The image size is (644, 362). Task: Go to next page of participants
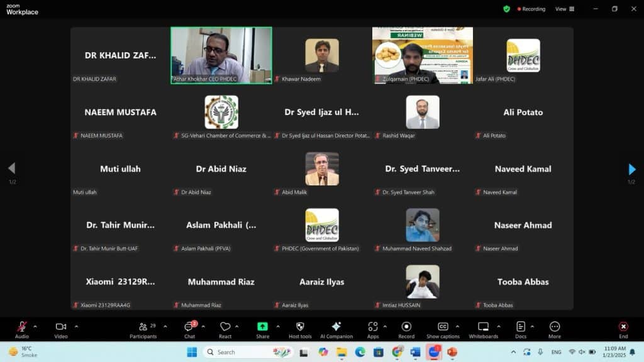click(x=632, y=168)
